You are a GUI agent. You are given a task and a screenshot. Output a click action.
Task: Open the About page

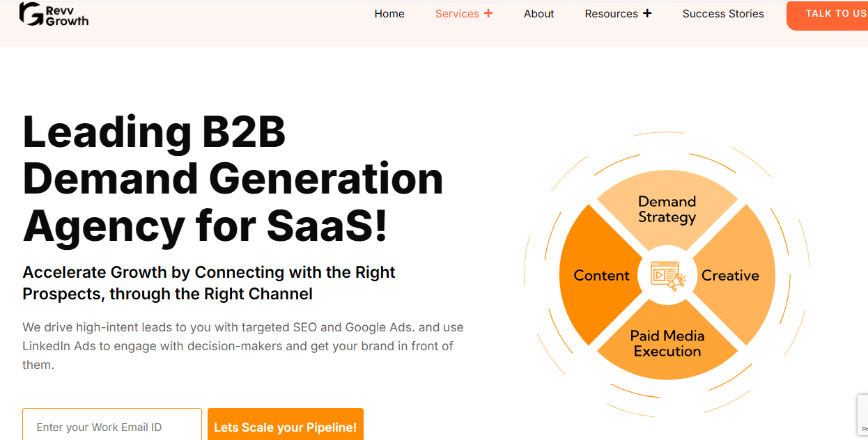coord(538,14)
